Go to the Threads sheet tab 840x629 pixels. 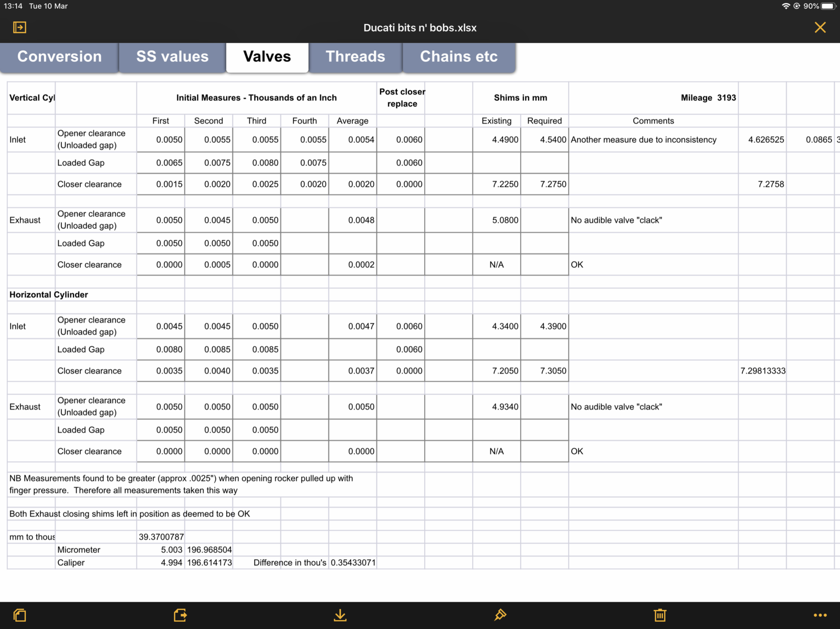click(355, 57)
